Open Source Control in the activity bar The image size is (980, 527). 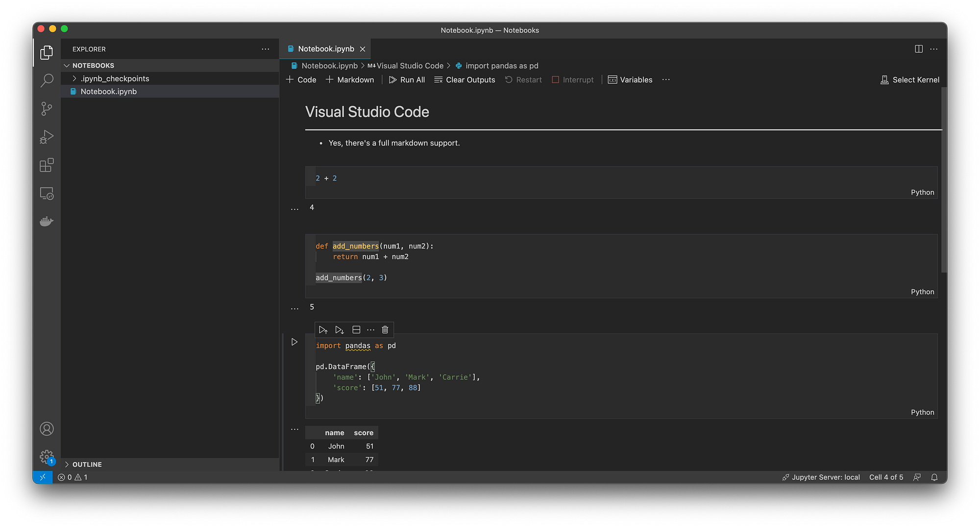47,108
